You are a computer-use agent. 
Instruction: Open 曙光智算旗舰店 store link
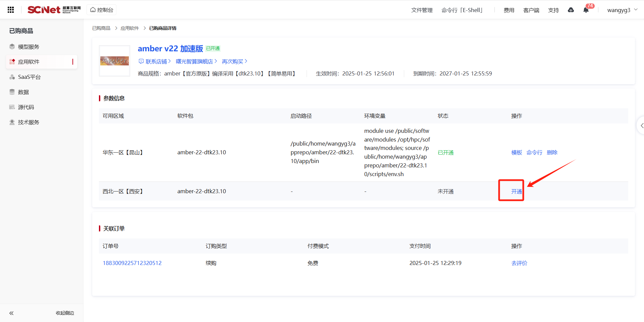tap(196, 61)
